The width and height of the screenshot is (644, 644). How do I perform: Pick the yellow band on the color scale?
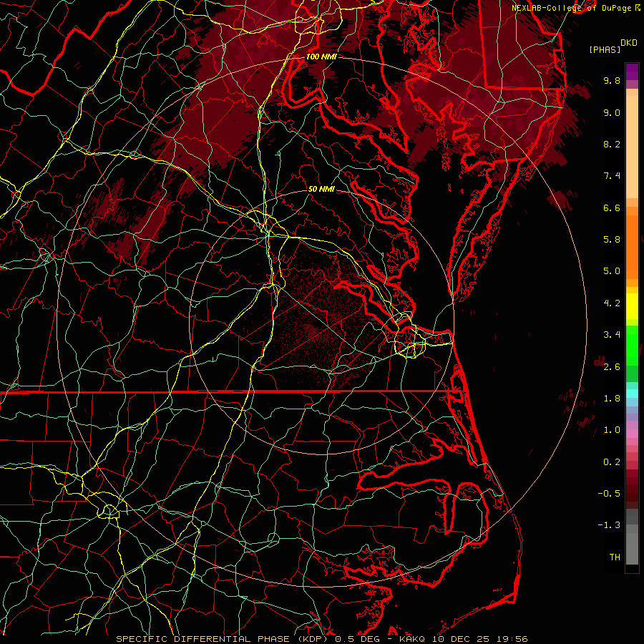[632, 306]
